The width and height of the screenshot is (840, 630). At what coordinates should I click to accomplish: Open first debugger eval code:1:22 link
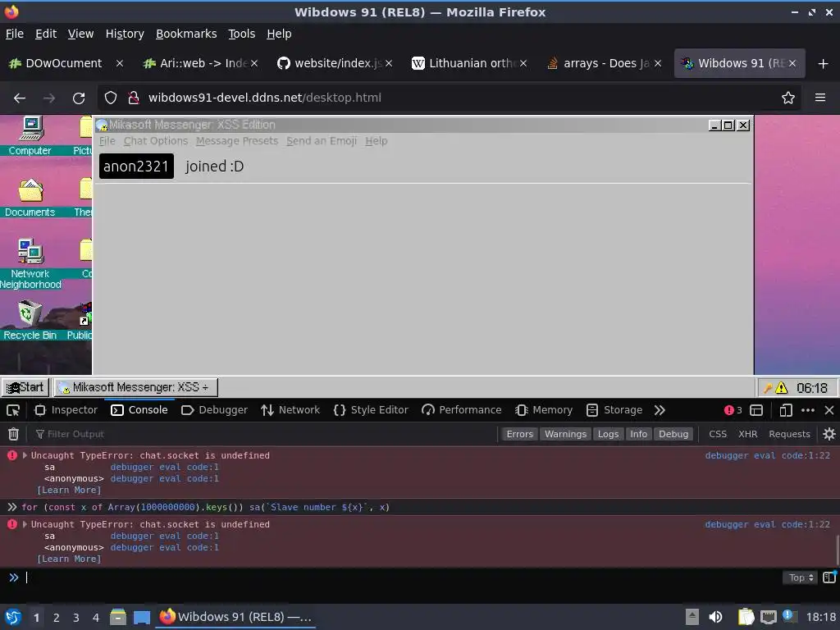pyautogui.click(x=767, y=455)
